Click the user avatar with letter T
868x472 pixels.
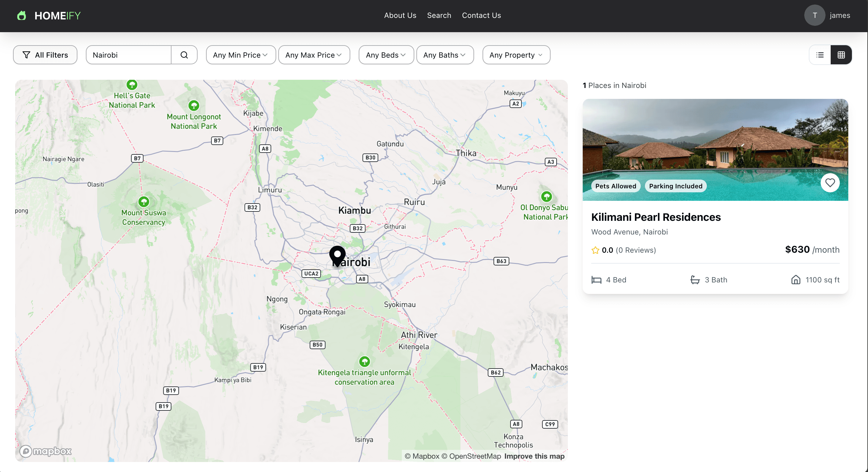(814, 15)
